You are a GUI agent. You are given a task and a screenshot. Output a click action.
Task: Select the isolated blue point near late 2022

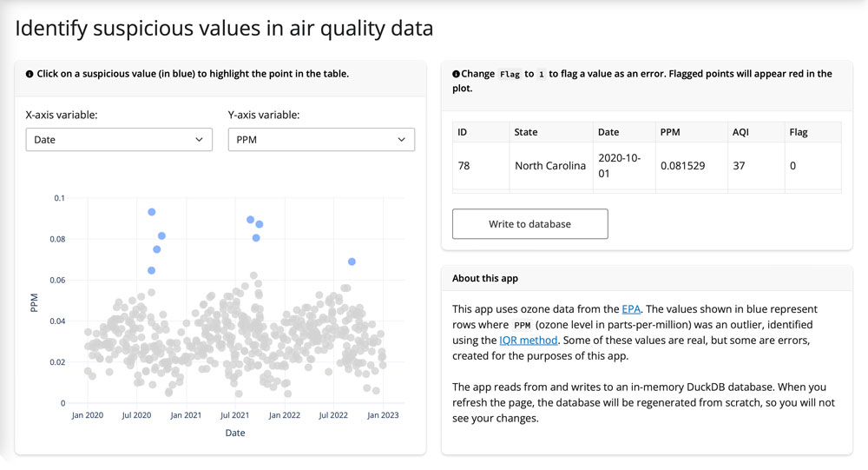[352, 261]
